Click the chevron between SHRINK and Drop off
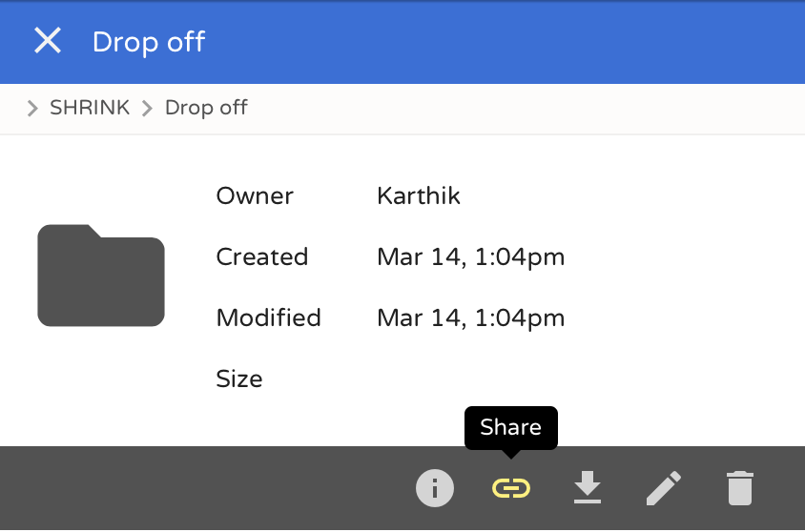The image size is (805, 532). click(147, 108)
